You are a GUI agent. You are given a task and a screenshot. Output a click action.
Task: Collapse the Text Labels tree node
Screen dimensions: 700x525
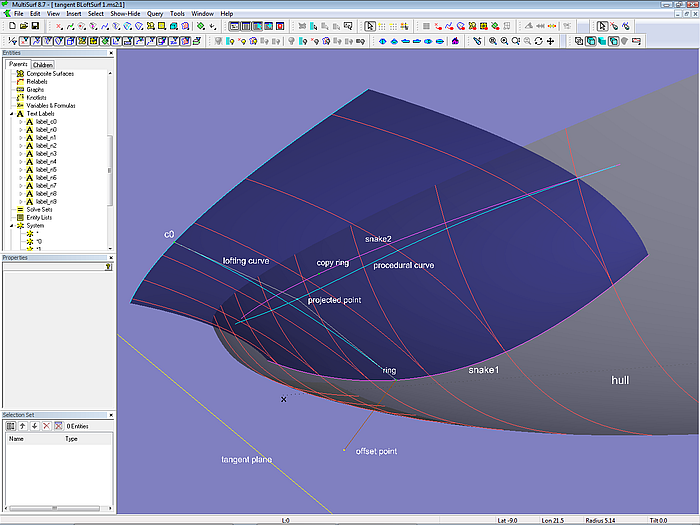pyautogui.click(x=11, y=114)
